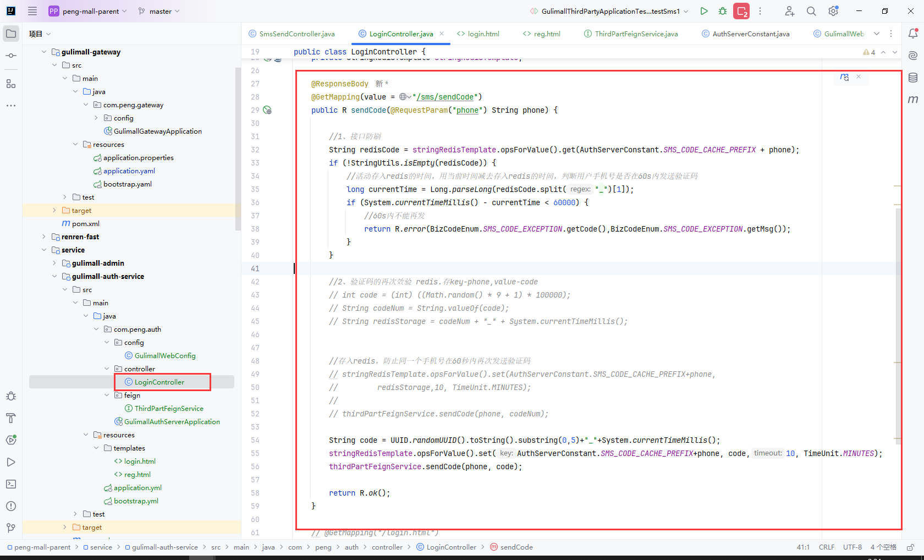
Task: Open the Project view options dropdown
Action: 40,34
